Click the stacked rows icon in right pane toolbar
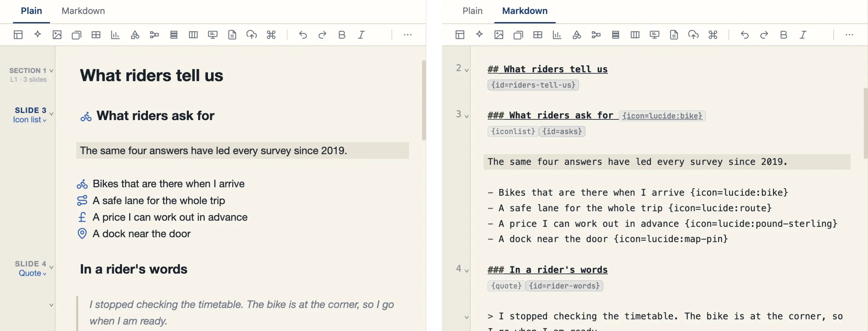The height and width of the screenshot is (331, 868). (616, 35)
